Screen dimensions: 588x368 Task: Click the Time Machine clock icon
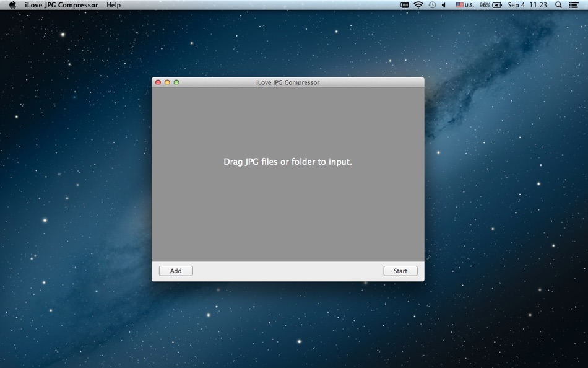[x=432, y=5]
